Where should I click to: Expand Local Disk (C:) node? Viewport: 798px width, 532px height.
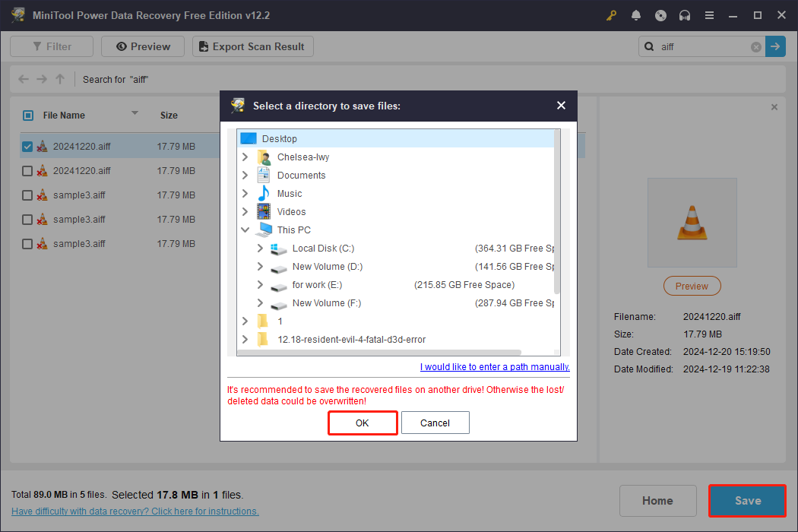pos(260,249)
